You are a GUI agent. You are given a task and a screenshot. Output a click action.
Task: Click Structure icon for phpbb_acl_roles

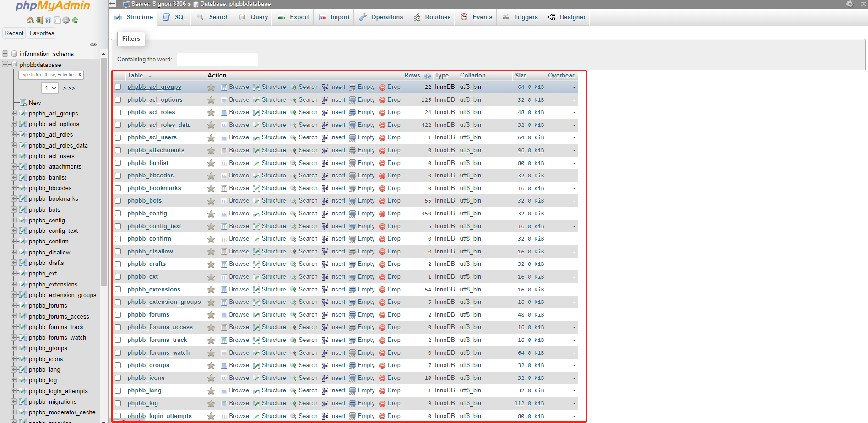tap(256, 112)
